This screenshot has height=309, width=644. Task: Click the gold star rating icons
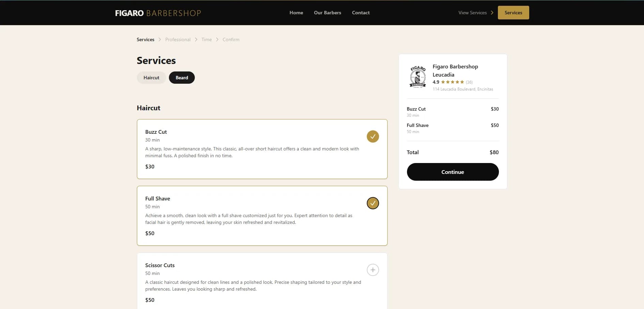click(452, 82)
